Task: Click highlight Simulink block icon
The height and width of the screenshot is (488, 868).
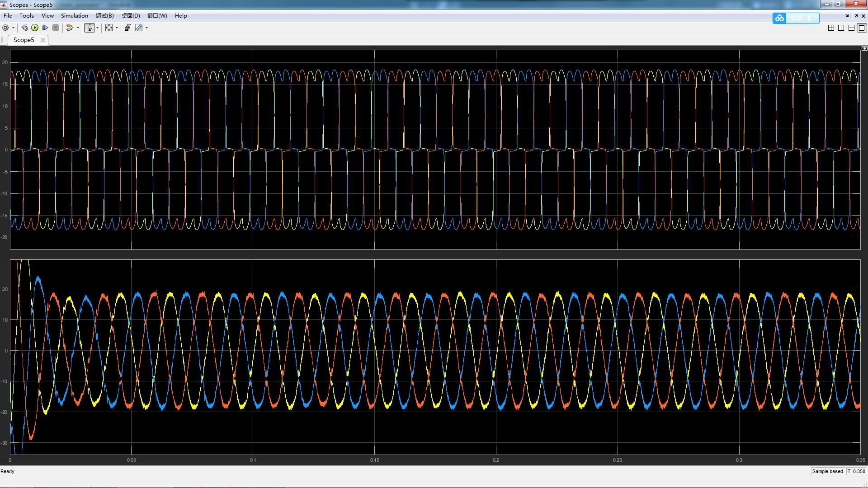Action: 69,28
